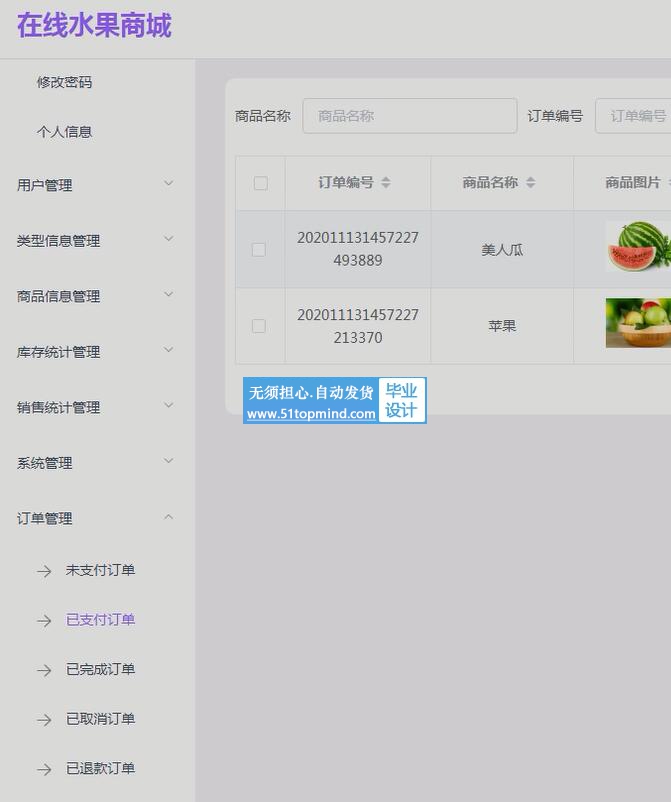
Task: Click the 商品名称 column header text
Action: pos(490,182)
